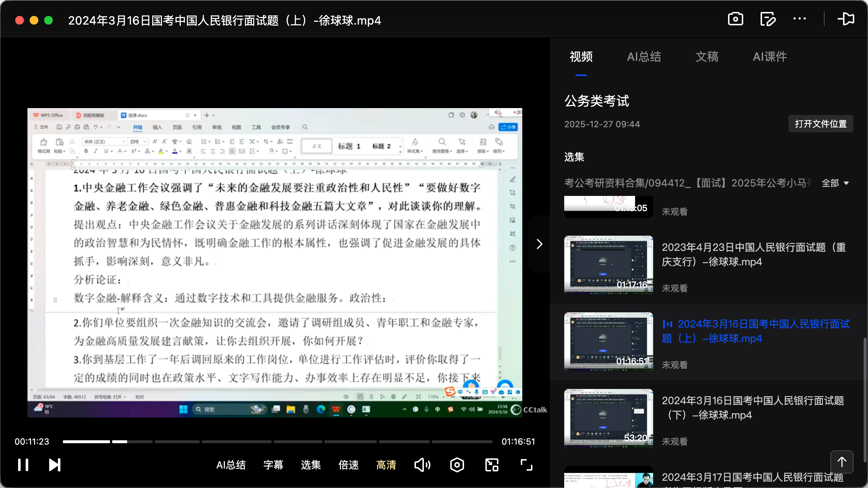Enter picture-in-picture mode

(x=491, y=465)
